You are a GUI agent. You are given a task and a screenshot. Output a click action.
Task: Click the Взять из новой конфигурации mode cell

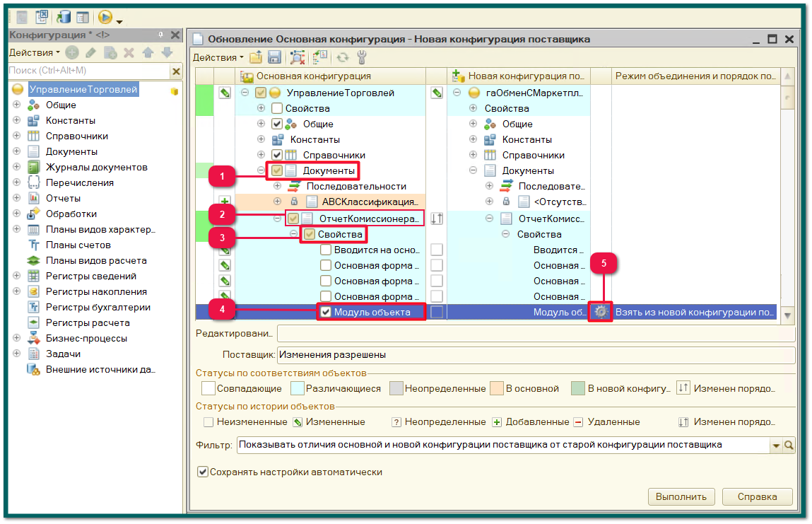click(695, 312)
